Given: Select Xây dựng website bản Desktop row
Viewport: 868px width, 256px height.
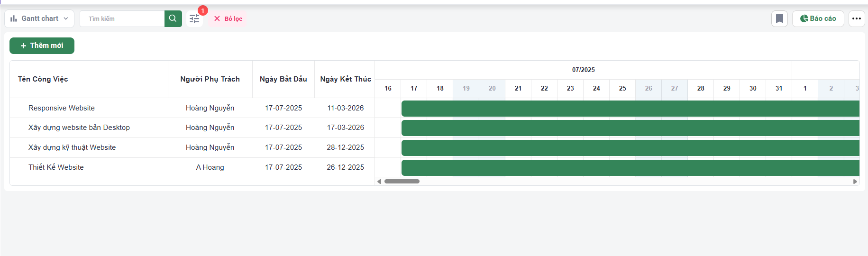Looking at the screenshot, I should coord(79,128).
